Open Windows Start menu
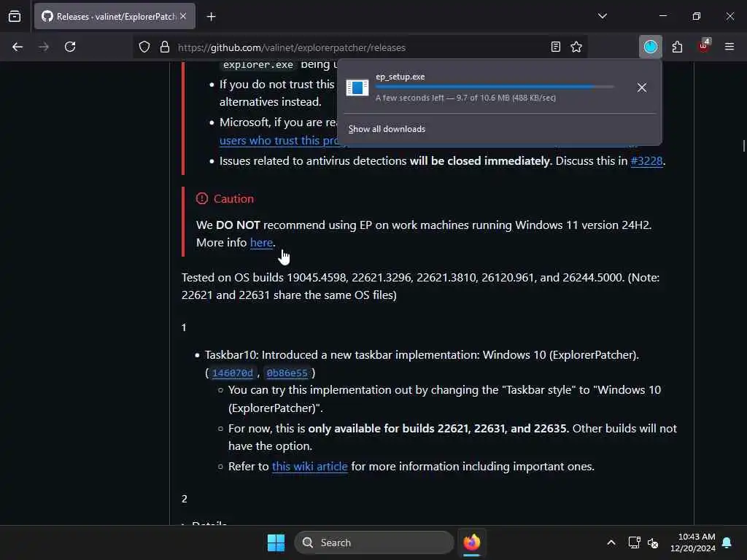The image size is (747, 560). coord(276,542)
